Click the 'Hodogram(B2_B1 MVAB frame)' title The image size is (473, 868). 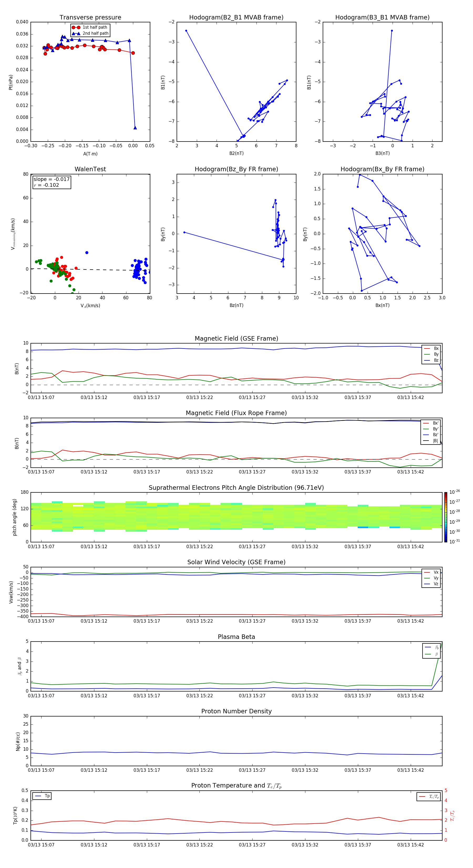point(236,18)
